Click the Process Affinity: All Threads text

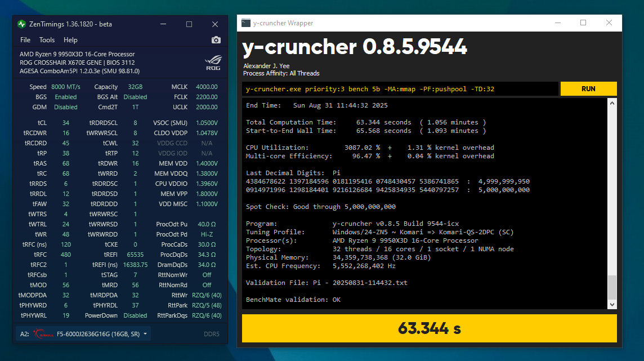[281, 73]
